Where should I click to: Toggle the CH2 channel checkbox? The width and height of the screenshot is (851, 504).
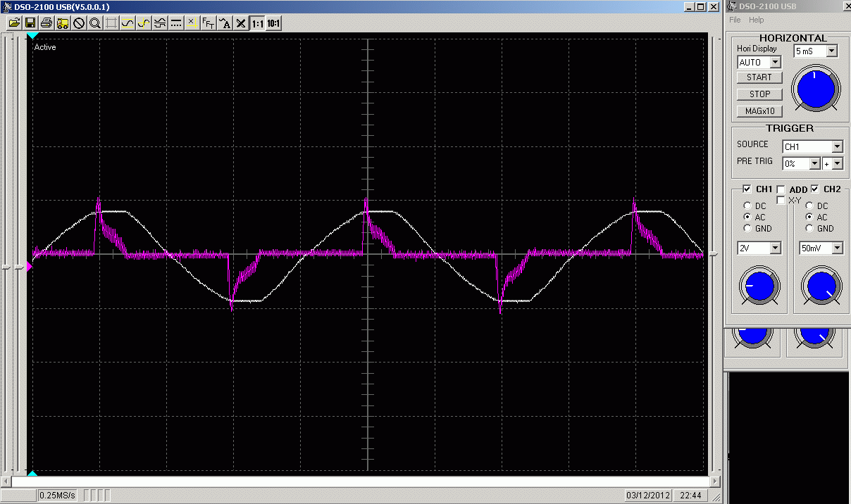click(x=815, y=189)
